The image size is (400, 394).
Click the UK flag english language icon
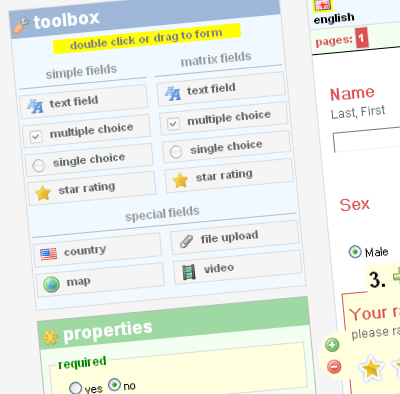point(322,5)
